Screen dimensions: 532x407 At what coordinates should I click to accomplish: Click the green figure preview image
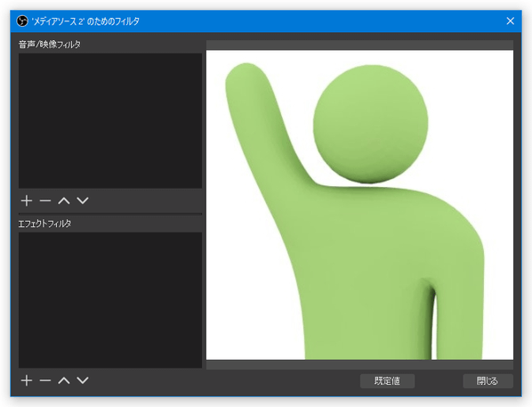[359, 205]
